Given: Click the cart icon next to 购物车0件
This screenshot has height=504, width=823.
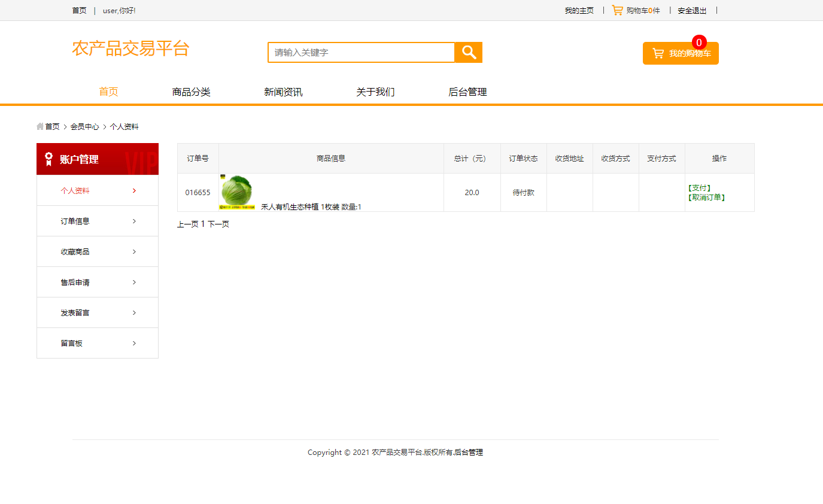Looking at the screenshot, I should click(617, 10).
